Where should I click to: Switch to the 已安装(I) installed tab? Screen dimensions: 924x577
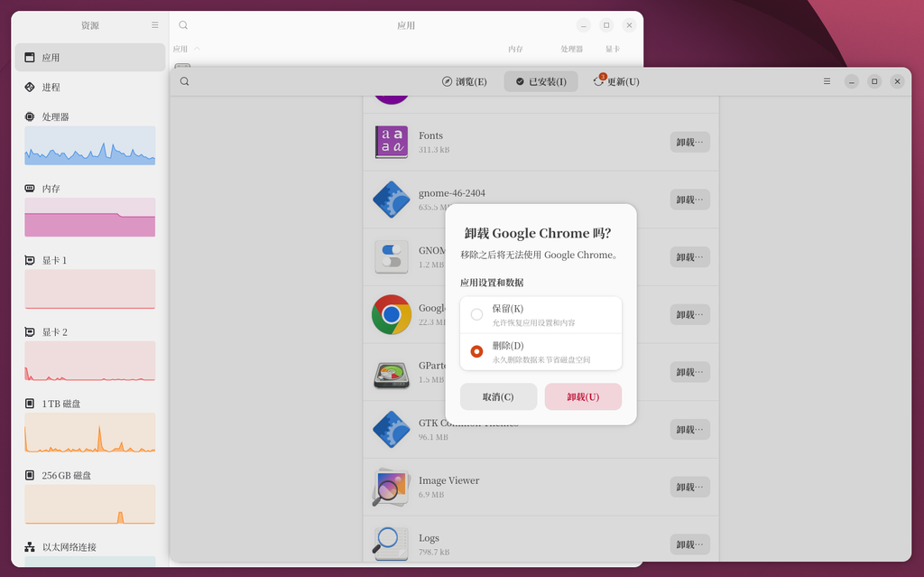pyautogui.click(x=541, y=81)
